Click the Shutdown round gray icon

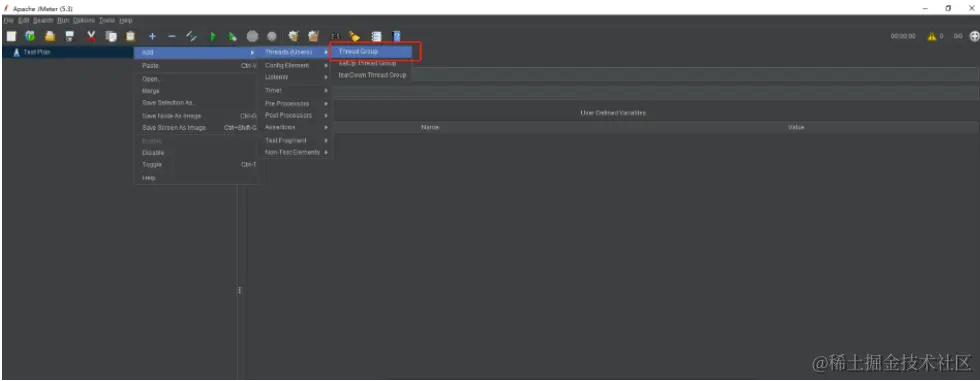click(x=272, y=36)
